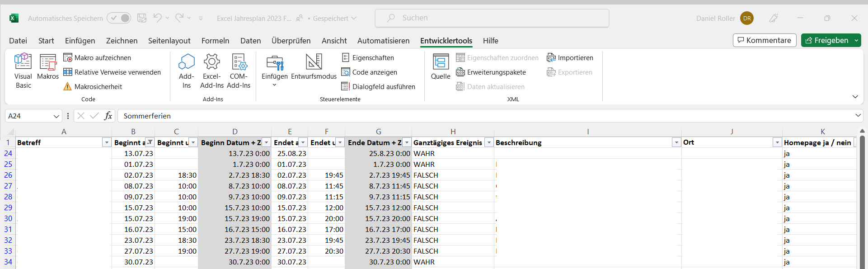The width and height of the screenshot is (868, 269).
Task: Switch to the Einfügen tab
Action: (80, 41)
